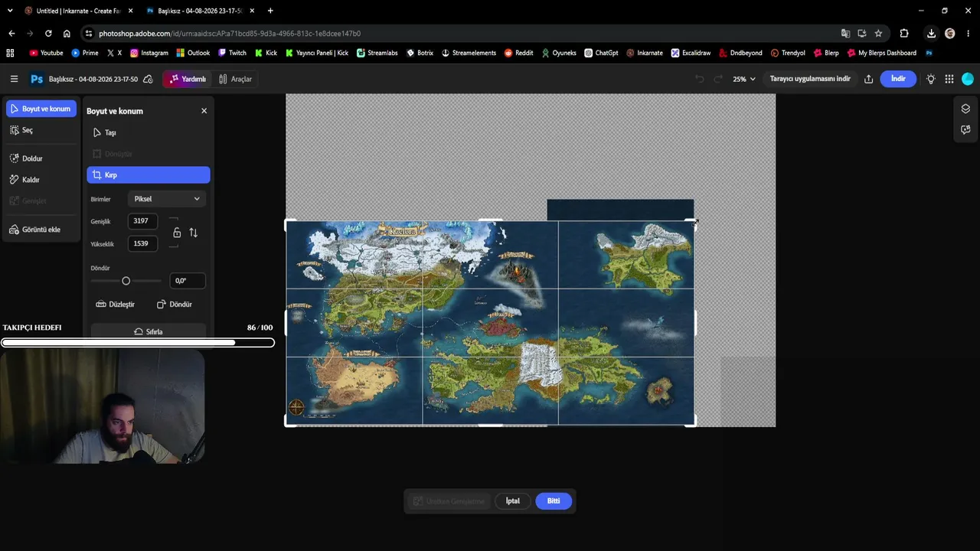This screenshot has height=551, width=980.
Task: Click the Sıfırla reset button
Action: (149, 331)
